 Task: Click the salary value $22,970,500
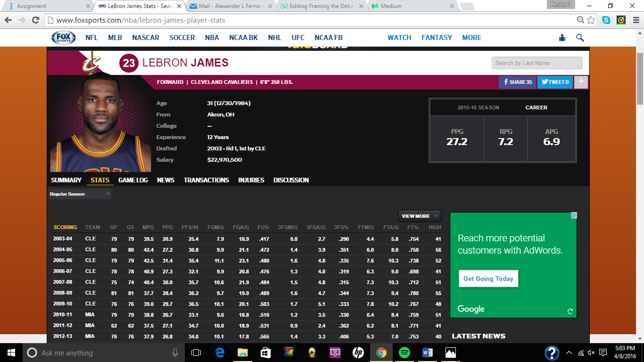(224, 160)
